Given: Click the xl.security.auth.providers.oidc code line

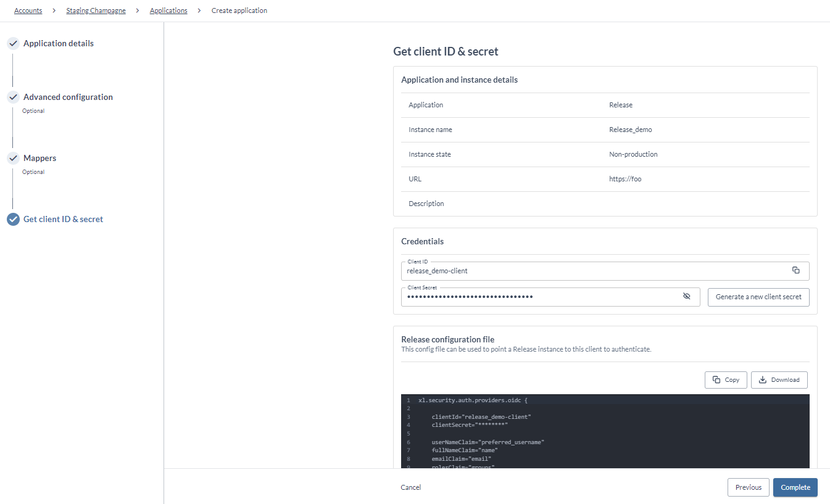Looking at the screenshot, I should point(473,400).
